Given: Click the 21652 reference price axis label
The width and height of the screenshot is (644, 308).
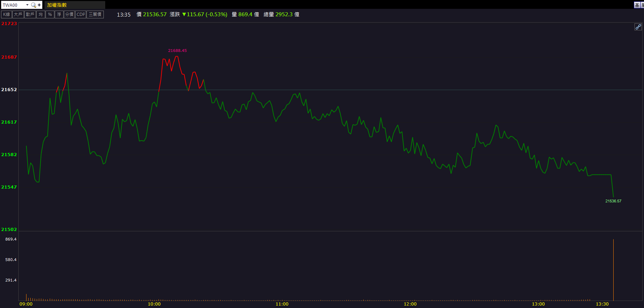Looking at the screenshot, I should tap(9, 90).
